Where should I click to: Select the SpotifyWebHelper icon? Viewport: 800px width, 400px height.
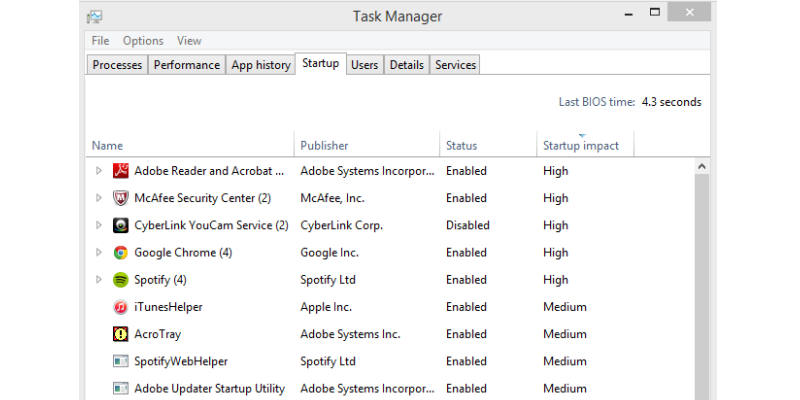[120, 361]
